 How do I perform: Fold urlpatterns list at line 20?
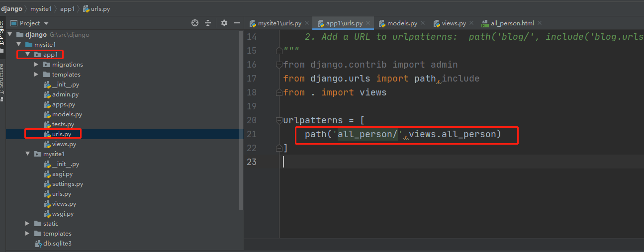pos(279,120)
